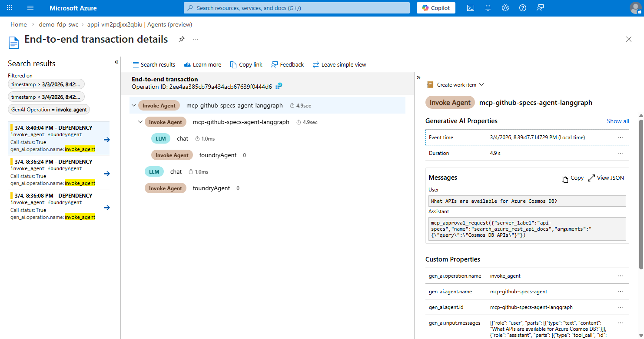Copy the Messages content
The width and height of the screenshot is (644, 339).
(x=573, y=178)
